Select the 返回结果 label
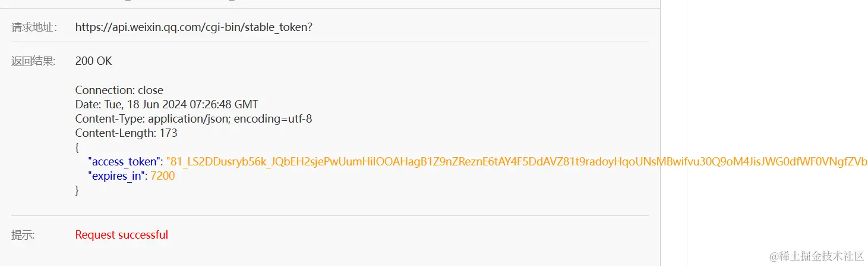Viewport: 868px width, 266px height. (x=33, y=61)
